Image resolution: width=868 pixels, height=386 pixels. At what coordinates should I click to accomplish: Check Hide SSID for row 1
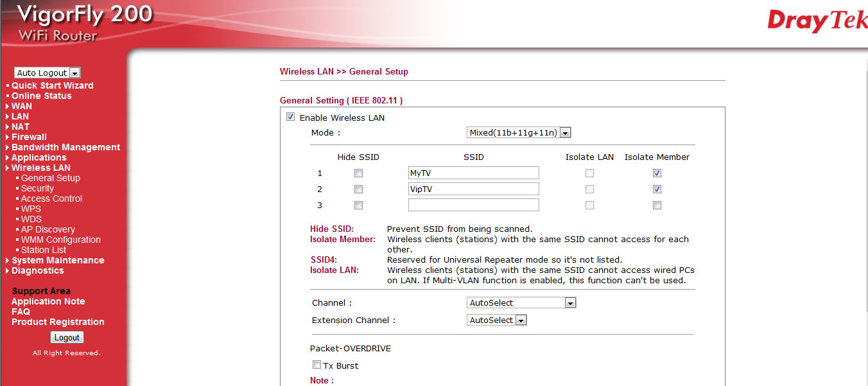click(x=358, y=173)
